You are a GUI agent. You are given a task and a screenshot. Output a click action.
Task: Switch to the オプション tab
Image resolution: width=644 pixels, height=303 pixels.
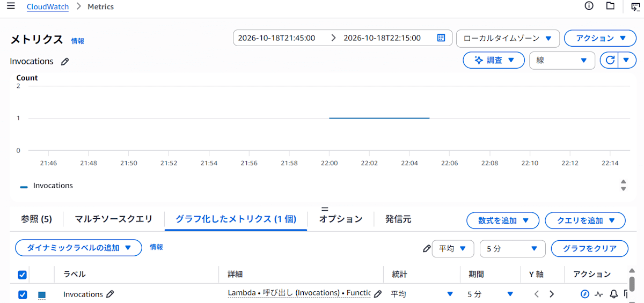[x=341, y=219]
